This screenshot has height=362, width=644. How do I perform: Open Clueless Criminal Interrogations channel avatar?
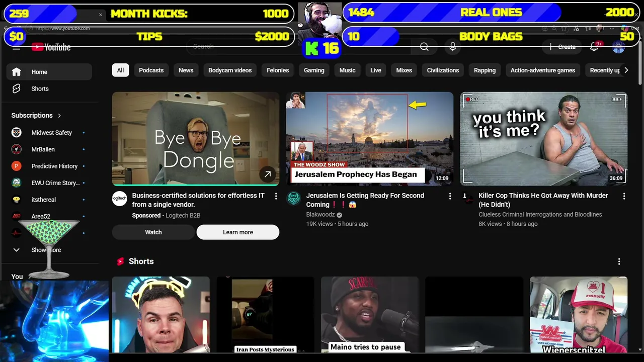[x=467, y=199]
